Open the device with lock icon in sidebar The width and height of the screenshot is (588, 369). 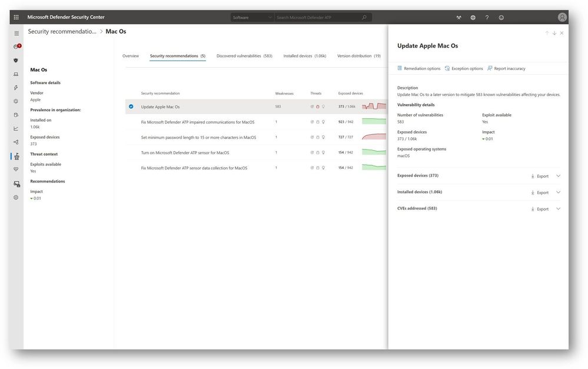click(x=16, y=184)
